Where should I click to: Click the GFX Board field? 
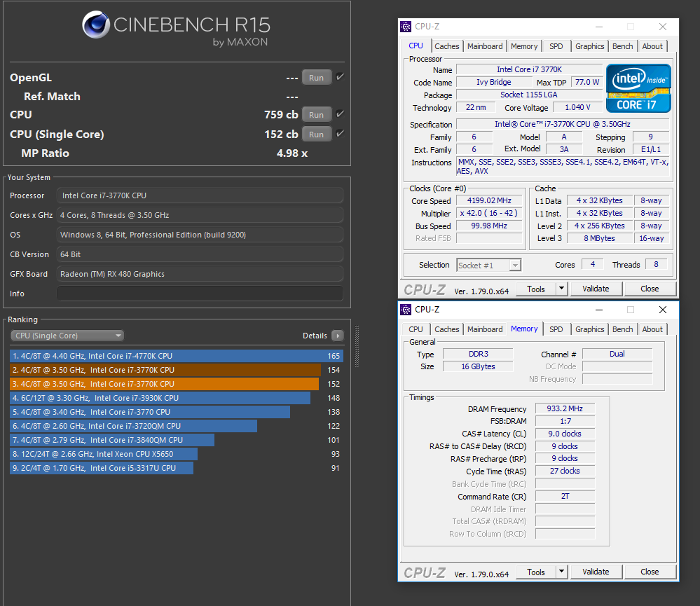coord(200,274)
